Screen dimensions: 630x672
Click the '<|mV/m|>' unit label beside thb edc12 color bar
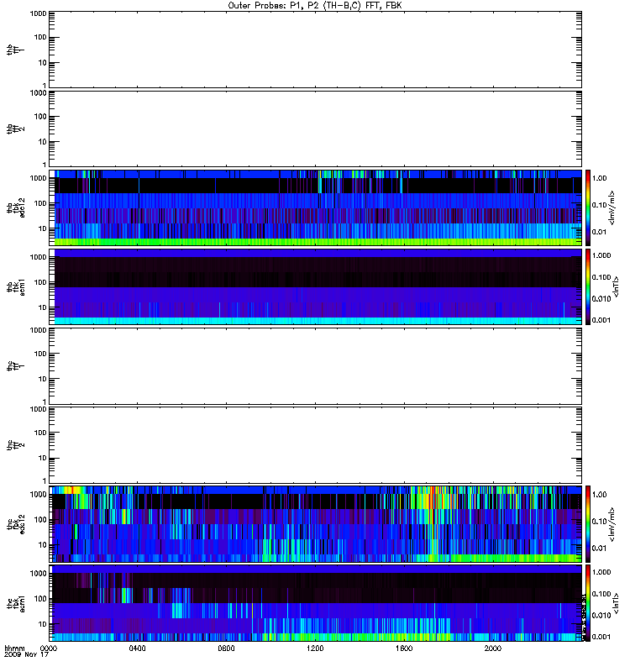613,207
